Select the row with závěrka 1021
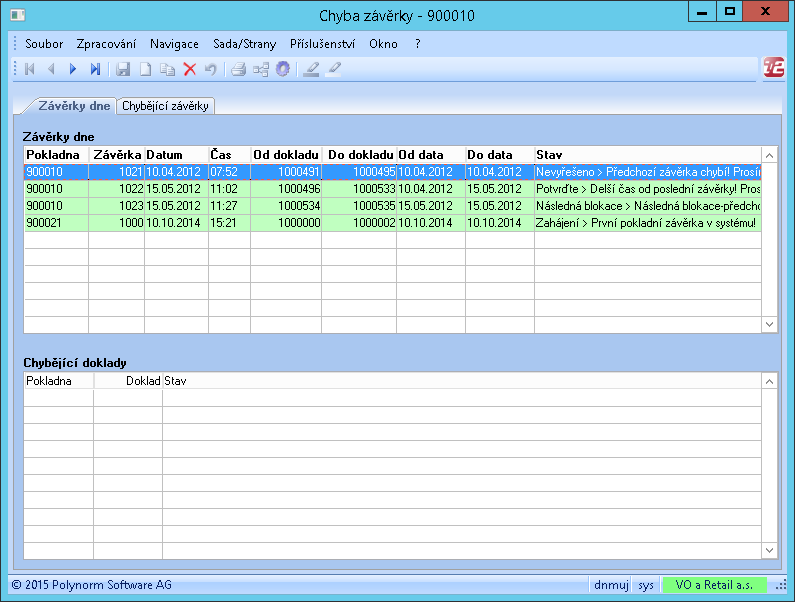This screenshot has height=602, width=795. click(392, 172)
